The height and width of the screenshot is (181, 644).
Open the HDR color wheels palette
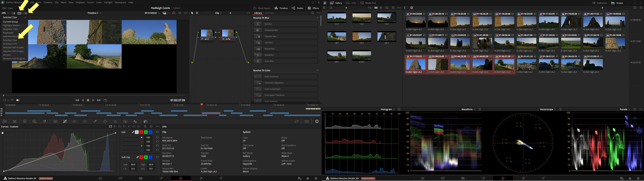(x=35, y=121)
